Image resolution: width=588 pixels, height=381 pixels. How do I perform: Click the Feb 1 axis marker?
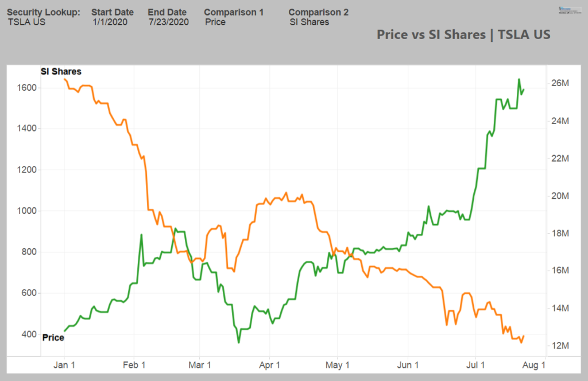click(x=134, y=365)
